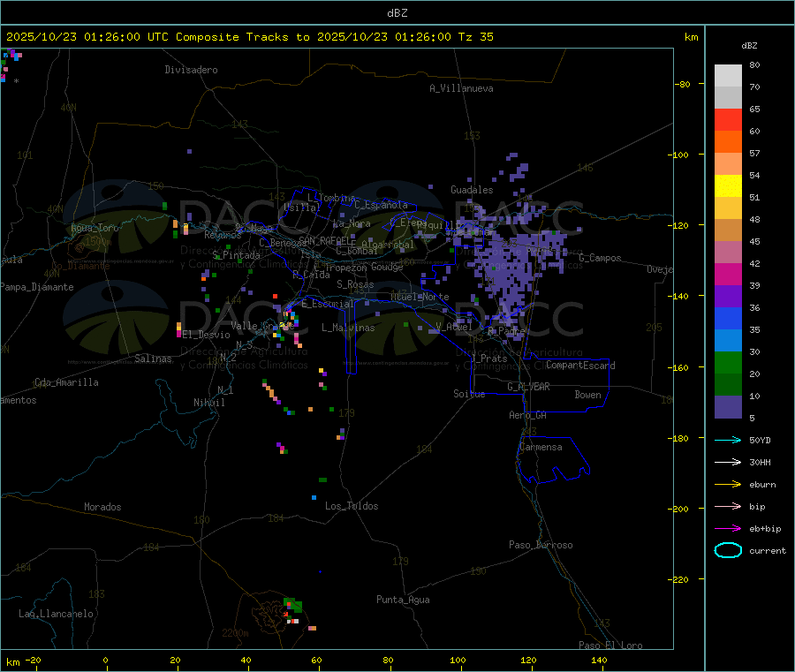Click the Los_Toldos location label
Screen dimensions: 795x672
tap(352, 506)
